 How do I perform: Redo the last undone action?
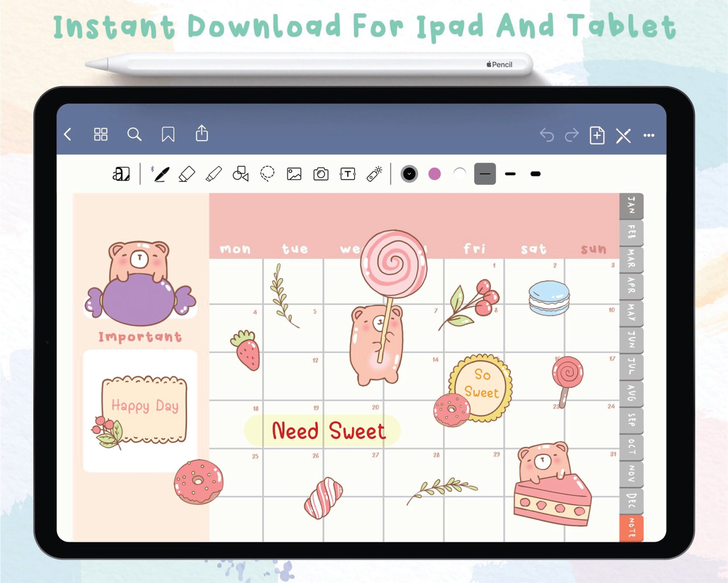pyautogui.click(x=572, y=135)
